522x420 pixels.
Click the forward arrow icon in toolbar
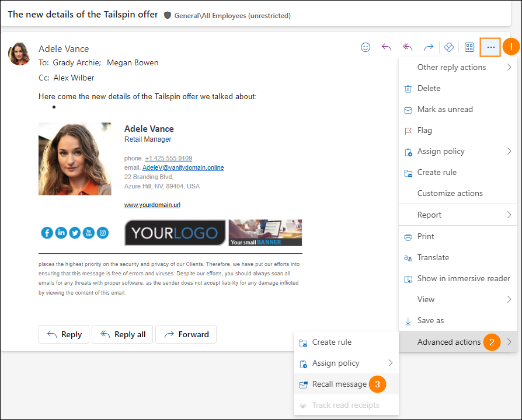(x=429, y=47)
